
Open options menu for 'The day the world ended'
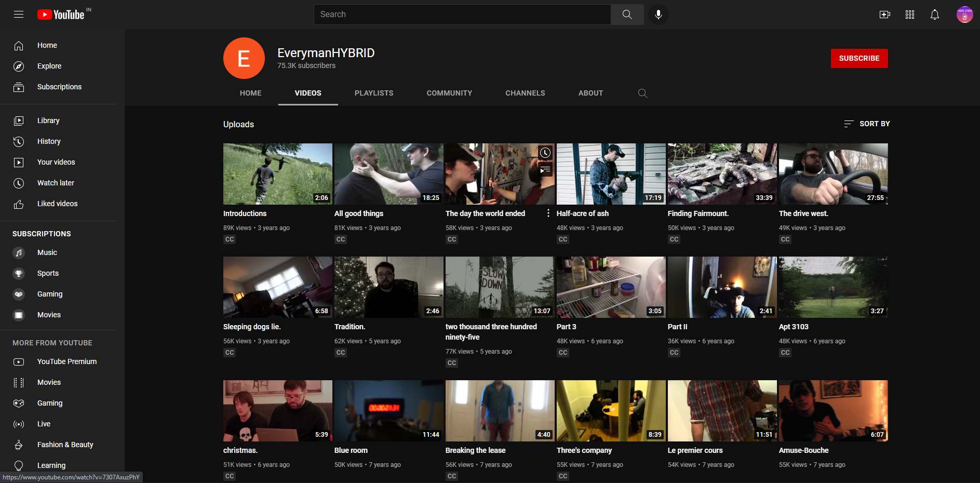click(548, 213)
